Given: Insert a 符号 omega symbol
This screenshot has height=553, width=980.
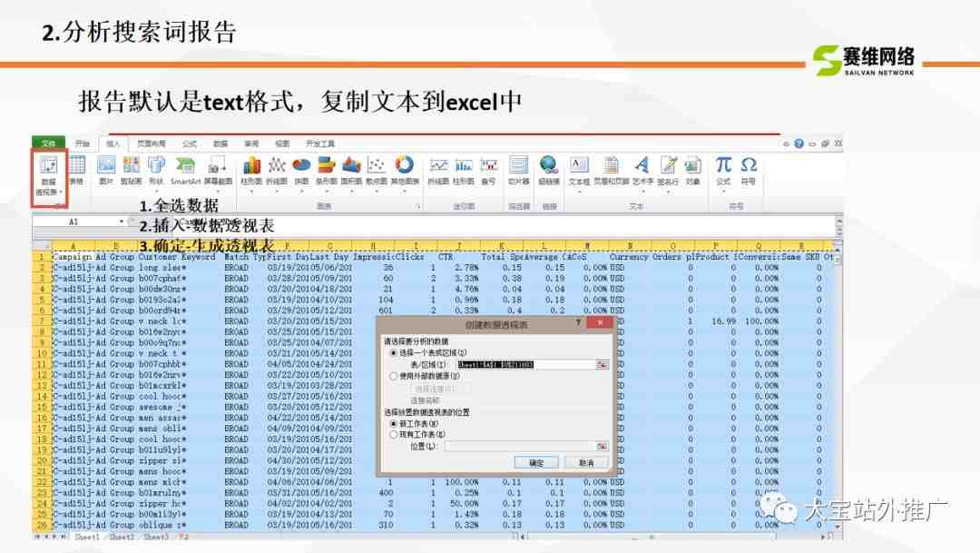Looking at the screenshot, I should tap(748, 171).
